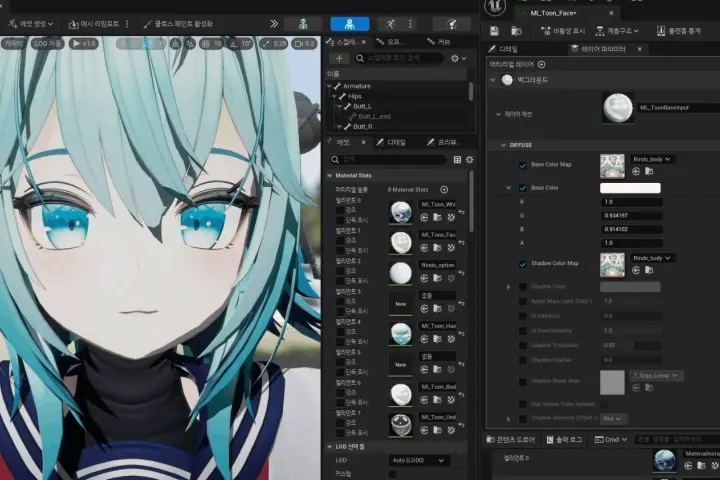Collapse the Material Slots section
Screen dimensions: 720x480
[330, 175]
